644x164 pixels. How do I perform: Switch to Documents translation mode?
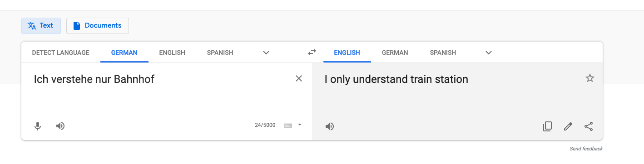98,26
